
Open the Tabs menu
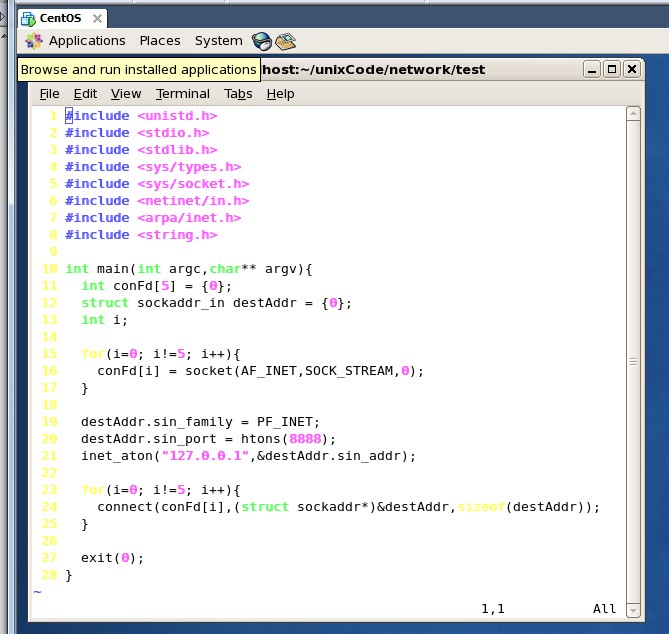coord(238,94)
